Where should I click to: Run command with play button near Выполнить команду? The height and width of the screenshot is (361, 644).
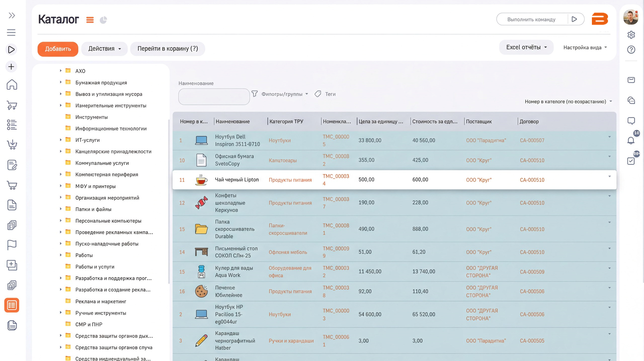pyautogui.click(x=574, y=19)
